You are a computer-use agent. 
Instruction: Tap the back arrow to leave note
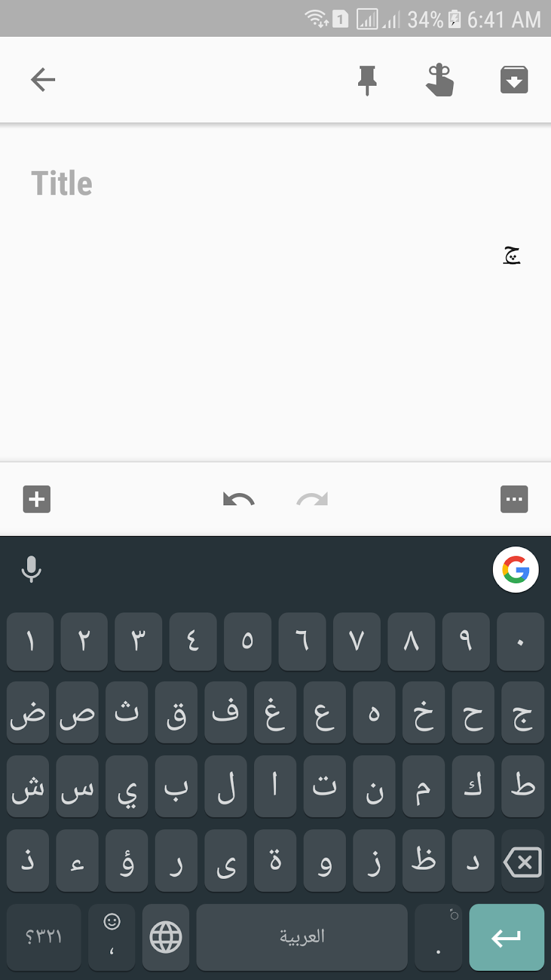click(x=43, y=80)
